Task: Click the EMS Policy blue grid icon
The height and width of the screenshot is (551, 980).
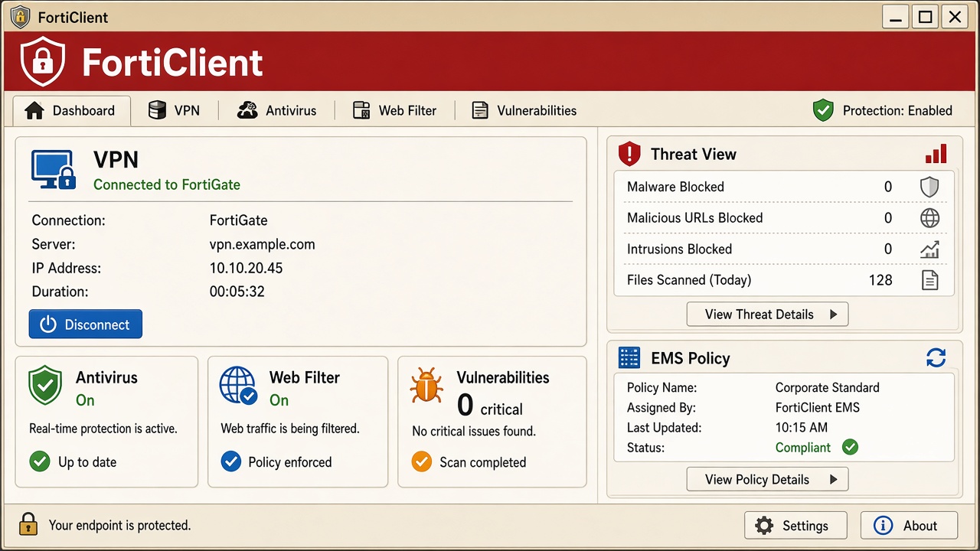Action: click(x=629, y=357)
